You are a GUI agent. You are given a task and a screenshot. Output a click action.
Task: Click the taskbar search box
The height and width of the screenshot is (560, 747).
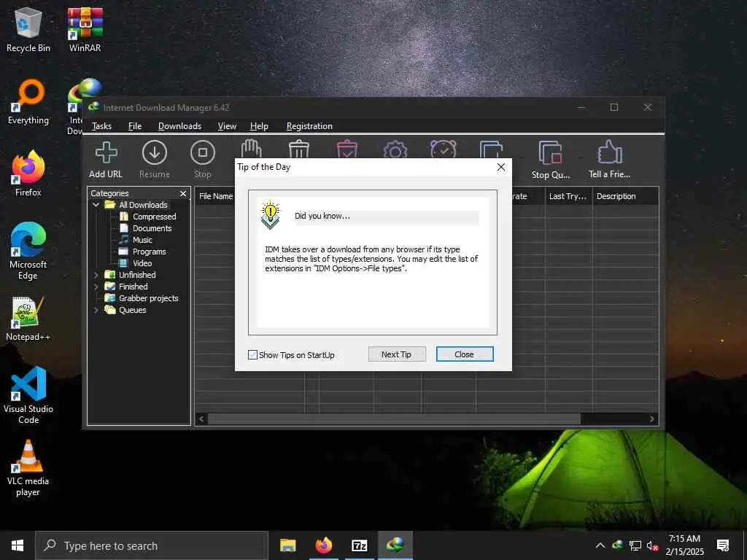[x=152, y=545]
